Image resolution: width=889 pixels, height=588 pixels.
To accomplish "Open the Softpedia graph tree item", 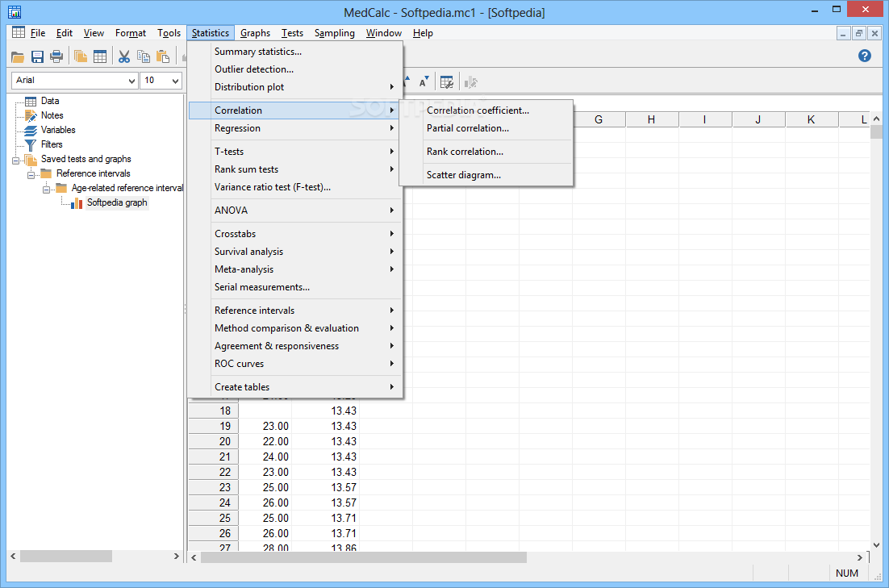I will tap(117, 202).
